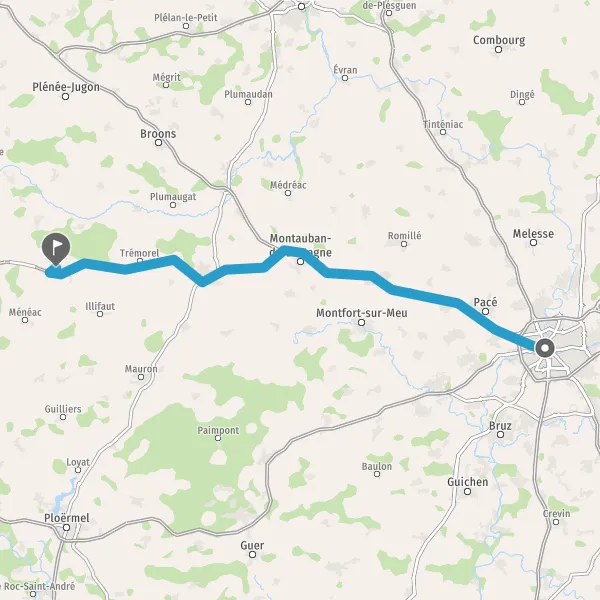Click the Guer town label
This screenshot has height=600, width=600.
coord(252,545)
